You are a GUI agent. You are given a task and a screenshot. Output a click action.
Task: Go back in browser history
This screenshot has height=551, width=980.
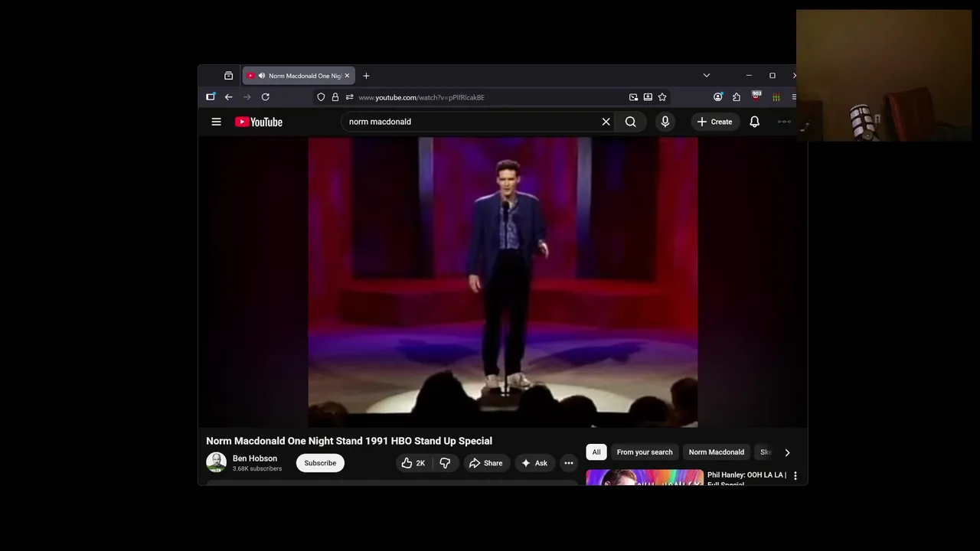coord(228,97)
